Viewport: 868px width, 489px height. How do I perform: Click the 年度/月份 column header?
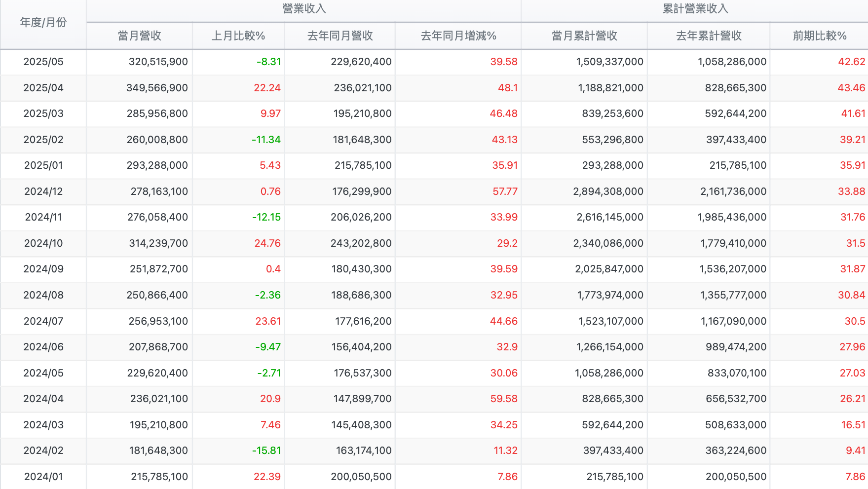click(43, 22)
